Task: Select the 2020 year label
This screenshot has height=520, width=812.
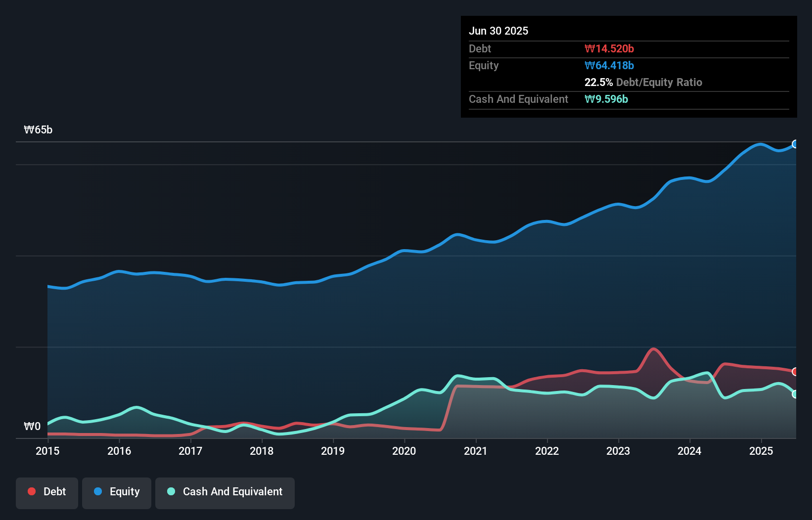Action: coord(404,451)
